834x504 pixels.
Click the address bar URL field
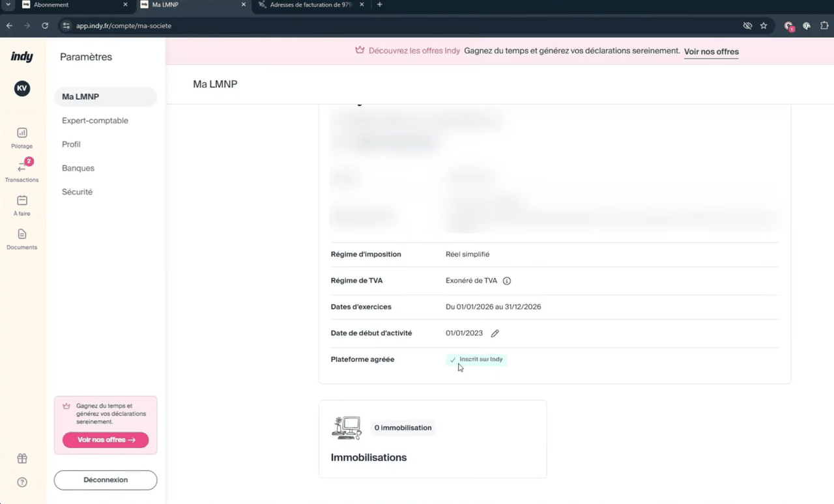[404, 25]
